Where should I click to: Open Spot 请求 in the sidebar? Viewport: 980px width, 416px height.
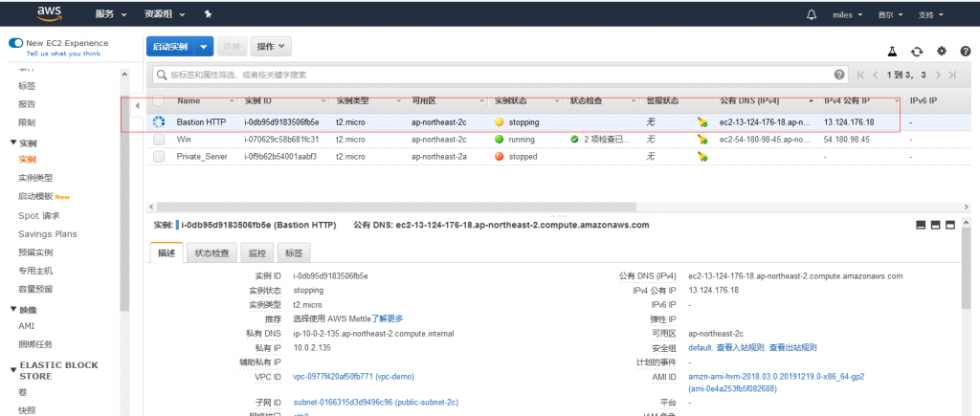[38, 215]
